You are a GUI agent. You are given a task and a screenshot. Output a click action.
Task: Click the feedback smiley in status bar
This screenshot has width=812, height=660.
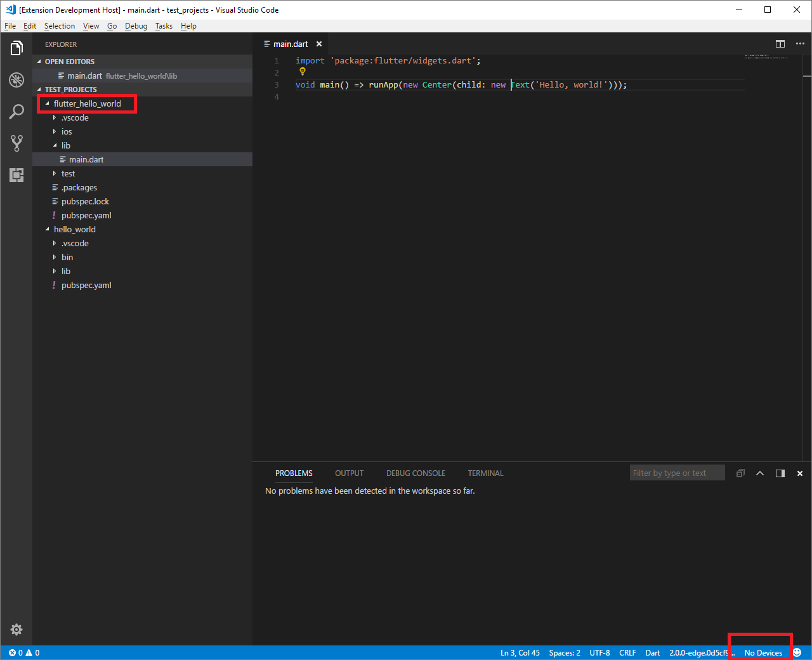click(797, 652)
